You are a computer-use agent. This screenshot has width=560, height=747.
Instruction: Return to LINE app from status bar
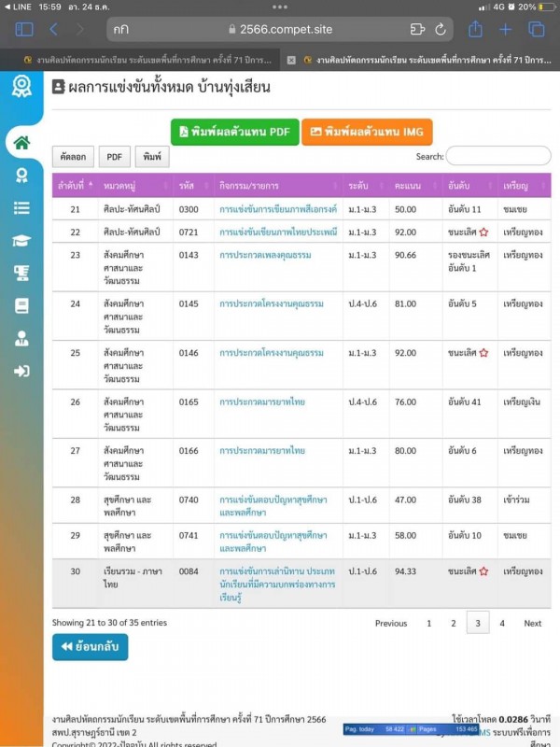[x=18, y=7]
